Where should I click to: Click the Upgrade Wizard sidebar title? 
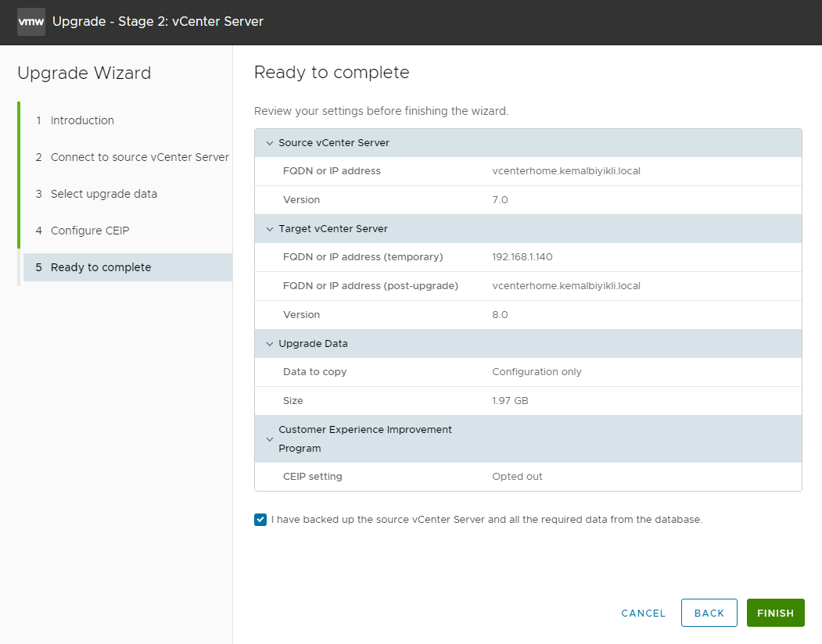(x=84, y=73)
